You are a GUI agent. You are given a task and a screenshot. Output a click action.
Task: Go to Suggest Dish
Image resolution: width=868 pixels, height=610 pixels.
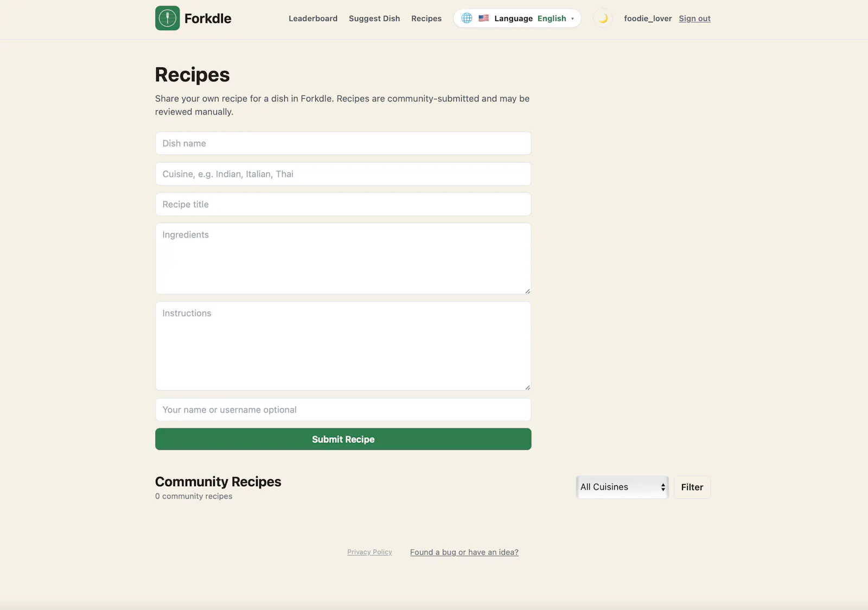click(374, 18)
